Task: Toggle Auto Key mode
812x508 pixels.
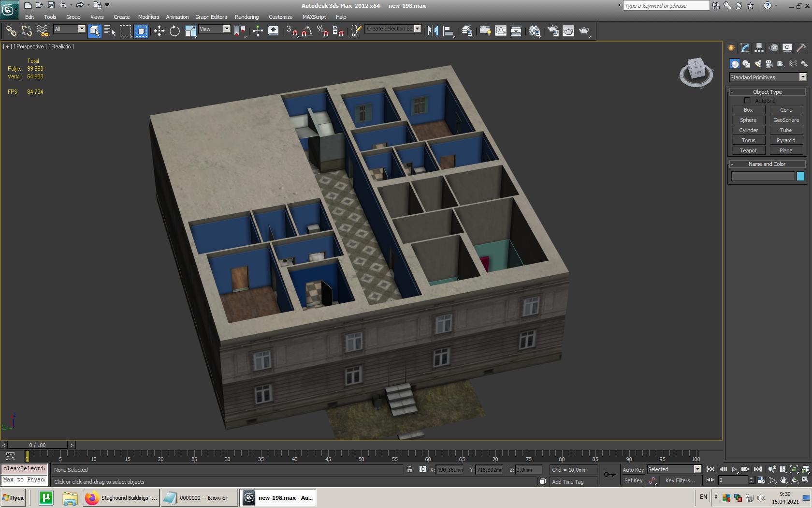Action: [633, 470]
